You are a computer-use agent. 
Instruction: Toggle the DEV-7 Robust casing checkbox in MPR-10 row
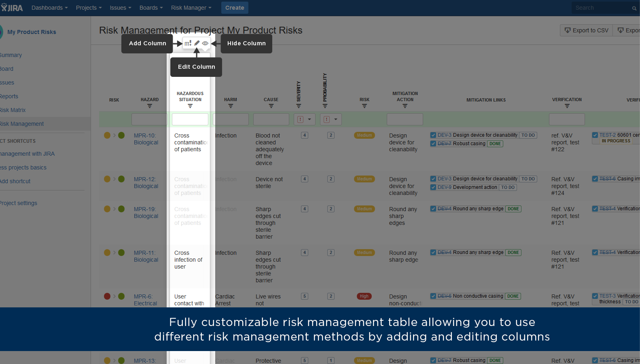433,144
